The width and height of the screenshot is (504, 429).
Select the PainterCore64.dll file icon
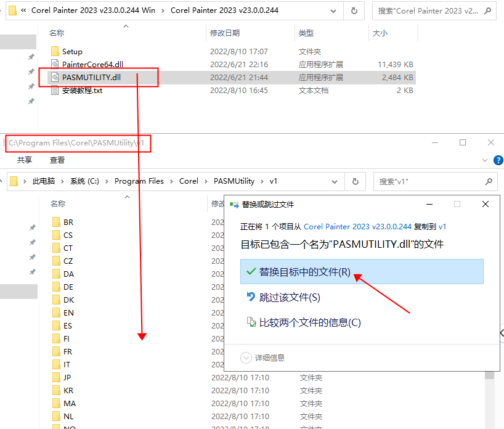pos(54,65)
